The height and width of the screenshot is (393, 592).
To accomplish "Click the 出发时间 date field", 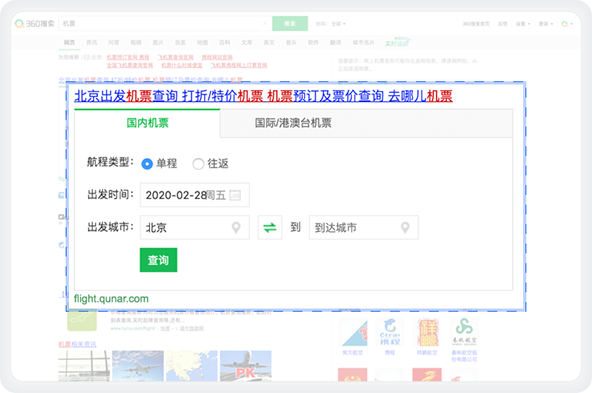I will pyautogui.click(x=194, y=195).
